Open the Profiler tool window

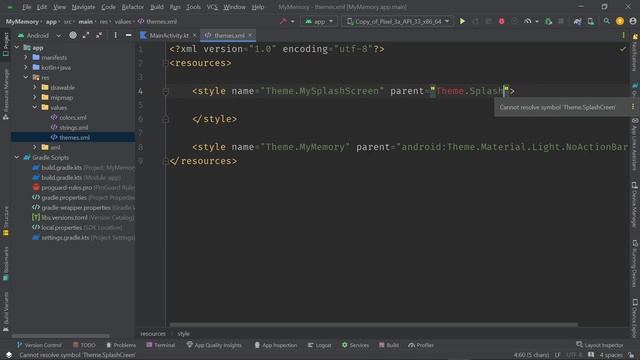421,345
